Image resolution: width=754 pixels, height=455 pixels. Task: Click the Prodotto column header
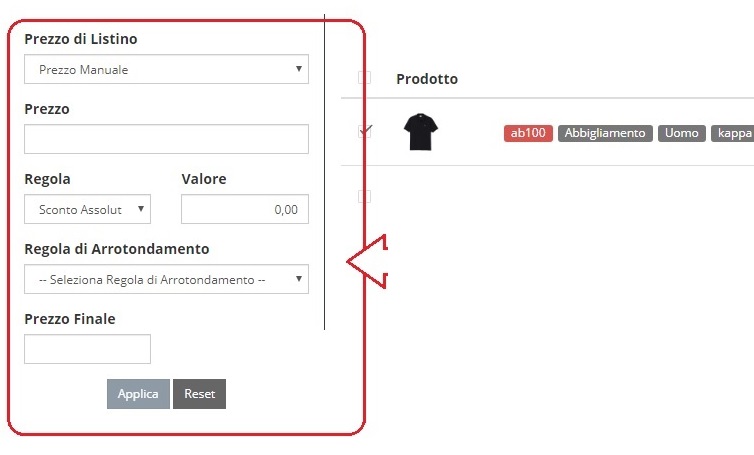tap(427, 79)
